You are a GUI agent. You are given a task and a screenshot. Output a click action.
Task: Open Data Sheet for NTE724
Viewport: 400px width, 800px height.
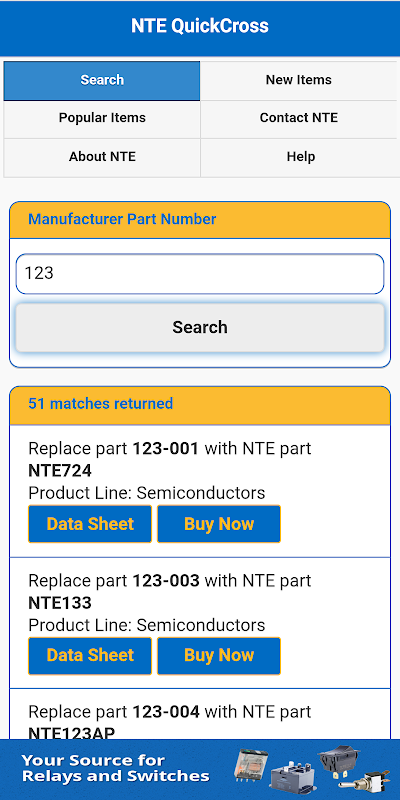pyautogui.click(x=90, y=524)
